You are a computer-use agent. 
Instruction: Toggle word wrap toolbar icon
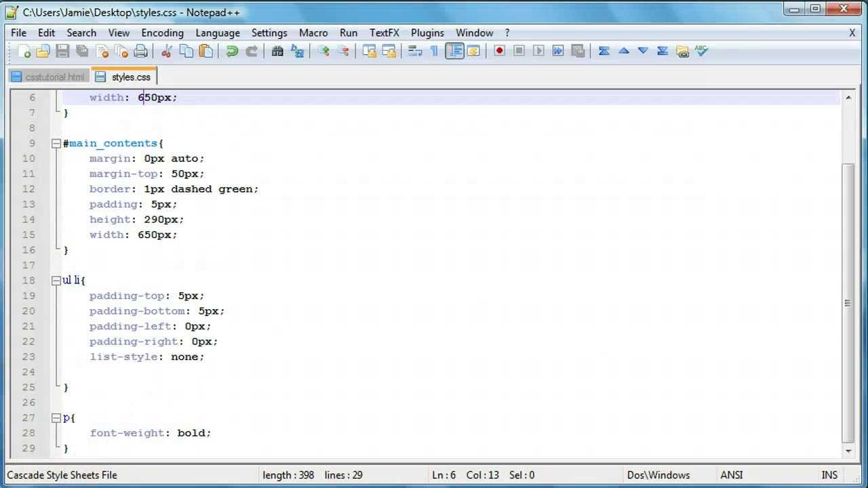click(x=415, y=52)
